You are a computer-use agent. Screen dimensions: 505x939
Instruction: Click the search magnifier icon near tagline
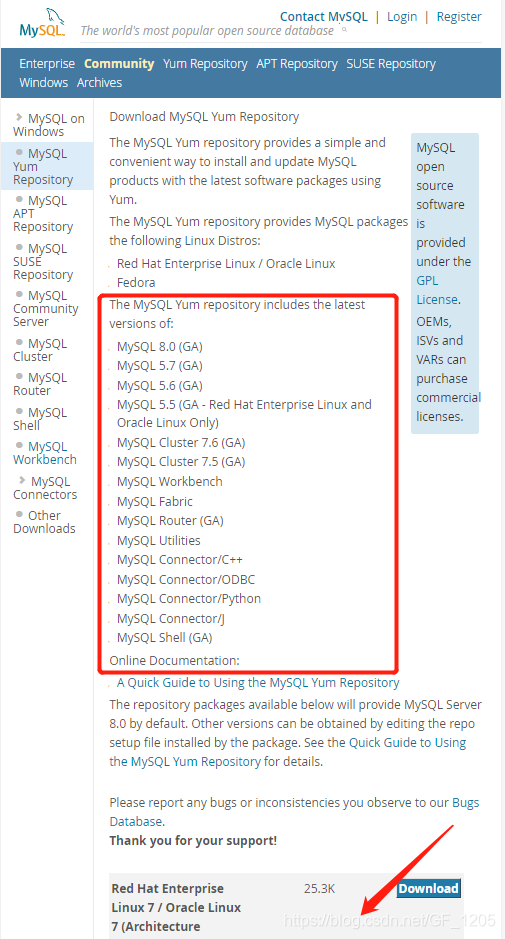tap(345, 29)
